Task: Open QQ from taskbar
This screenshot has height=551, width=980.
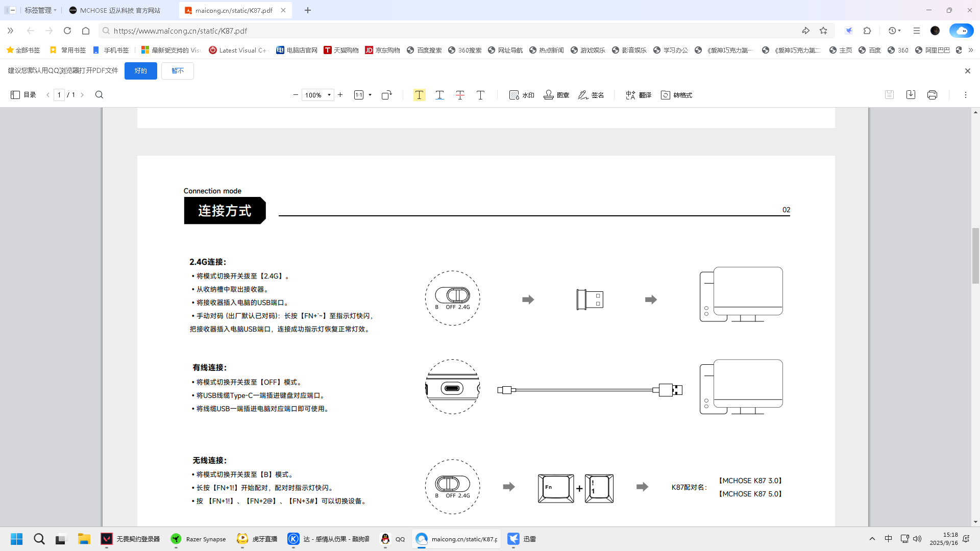Action: point(393,539)
